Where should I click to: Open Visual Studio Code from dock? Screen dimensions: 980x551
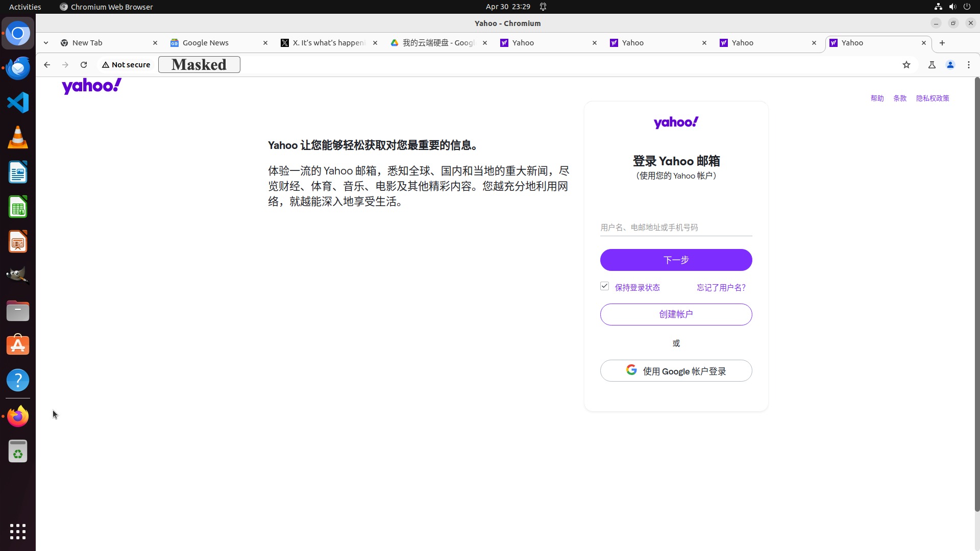click(x=18, y=103)
